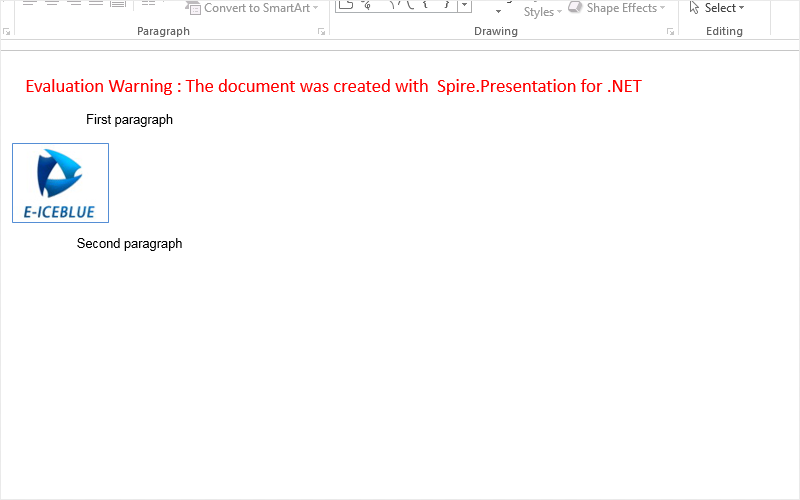The image size is (800, 500).
Task: Click the Convert to SmartArt icon
Action: (x=193, y=8)
